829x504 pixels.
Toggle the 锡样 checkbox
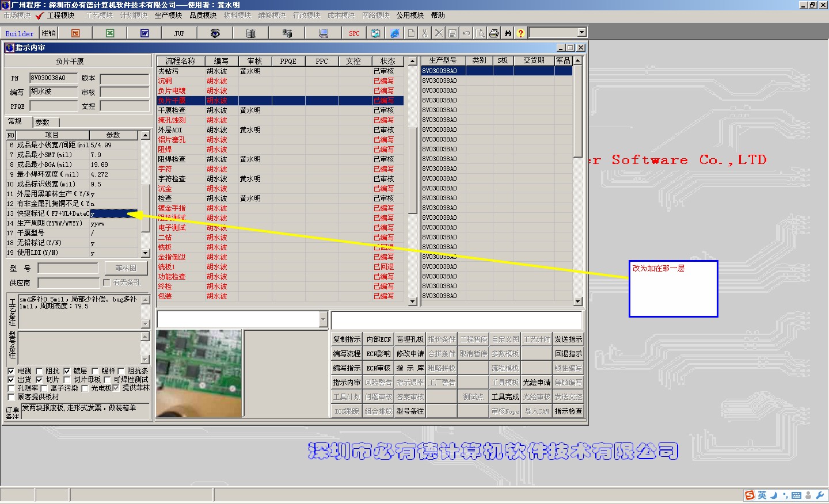coord(95,371)
